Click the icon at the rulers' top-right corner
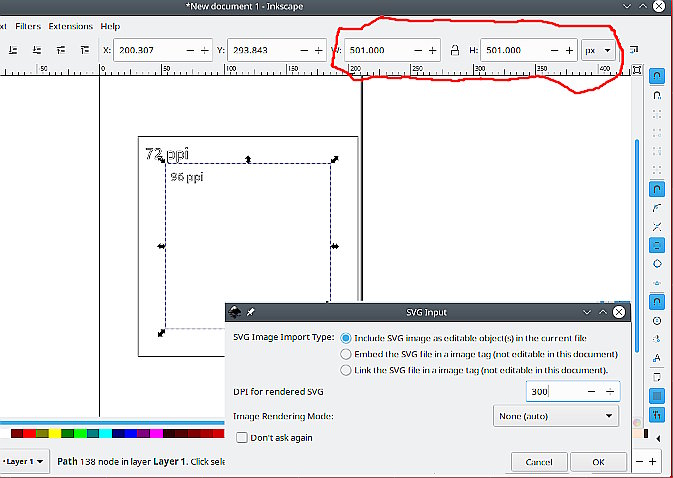673x478 pixels. [x=637, y=70]
